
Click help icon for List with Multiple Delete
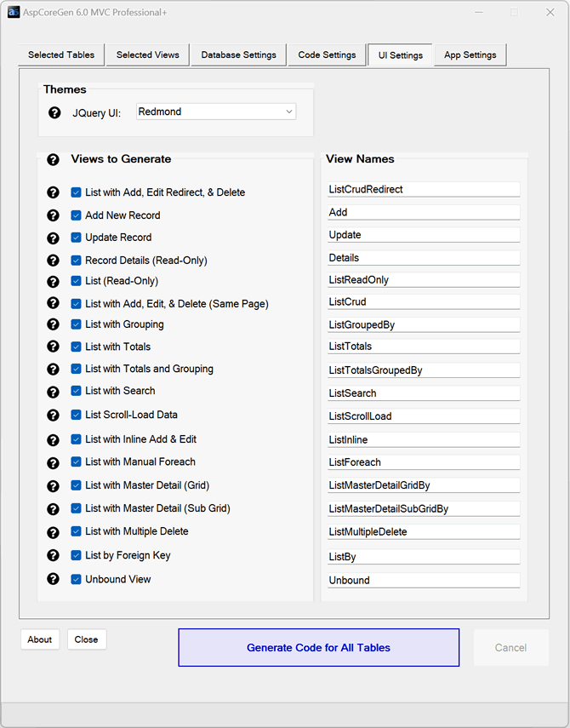(54, 531)
